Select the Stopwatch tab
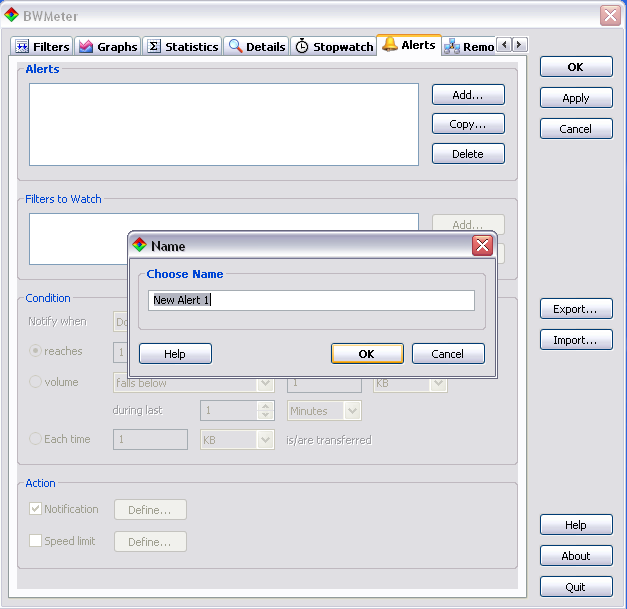The height and width of the screenshot is (609, 627). (333, 47)
